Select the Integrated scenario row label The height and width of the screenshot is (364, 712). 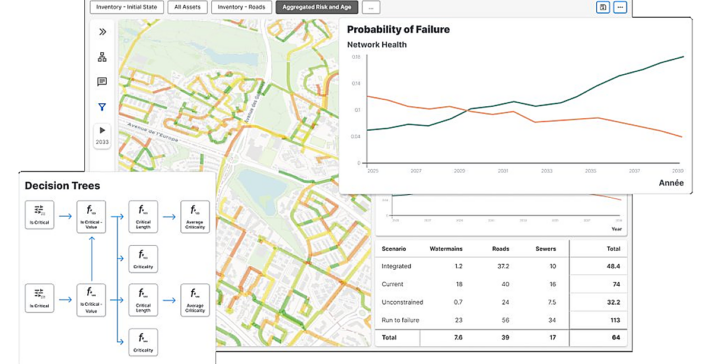coord(396,266)
